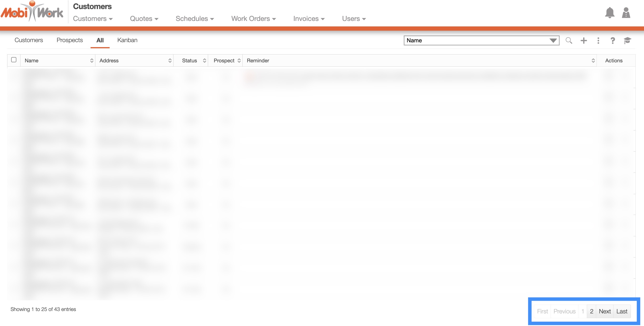Open the graduation cap training icon
Viewport: 644px width, 326px height.
coord(627,40)
